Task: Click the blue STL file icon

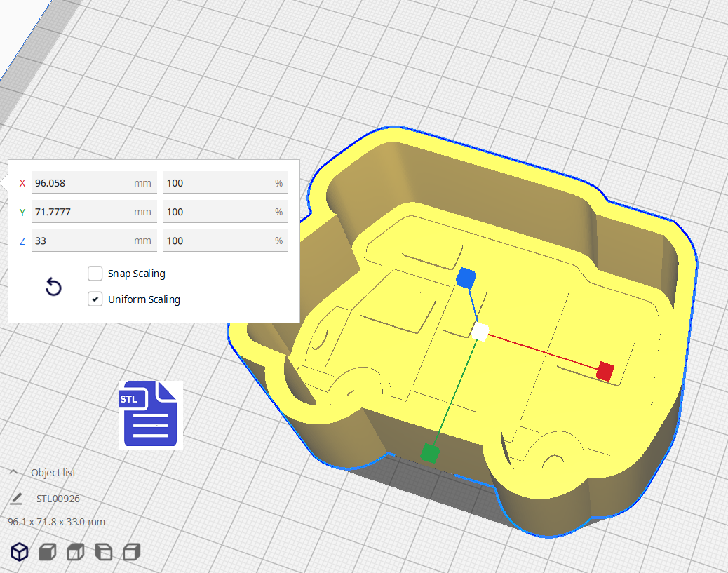Action: [x=149, y=414]
